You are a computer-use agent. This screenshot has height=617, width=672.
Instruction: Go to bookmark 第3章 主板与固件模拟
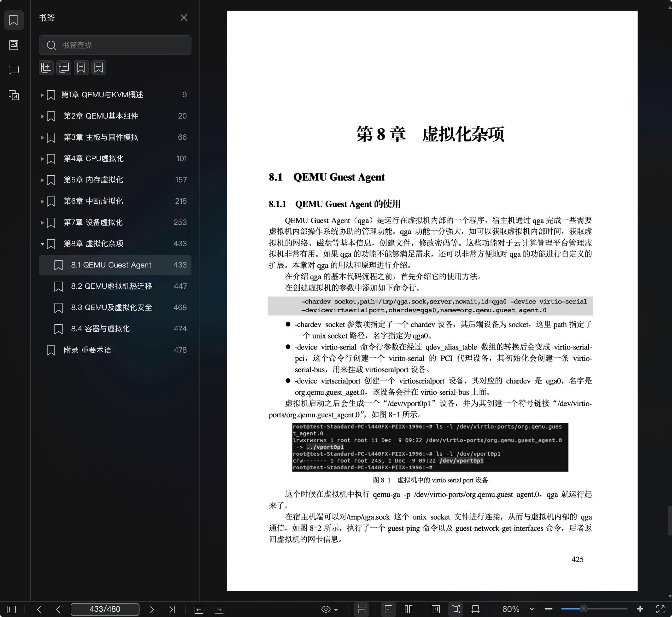click(115, 137)
